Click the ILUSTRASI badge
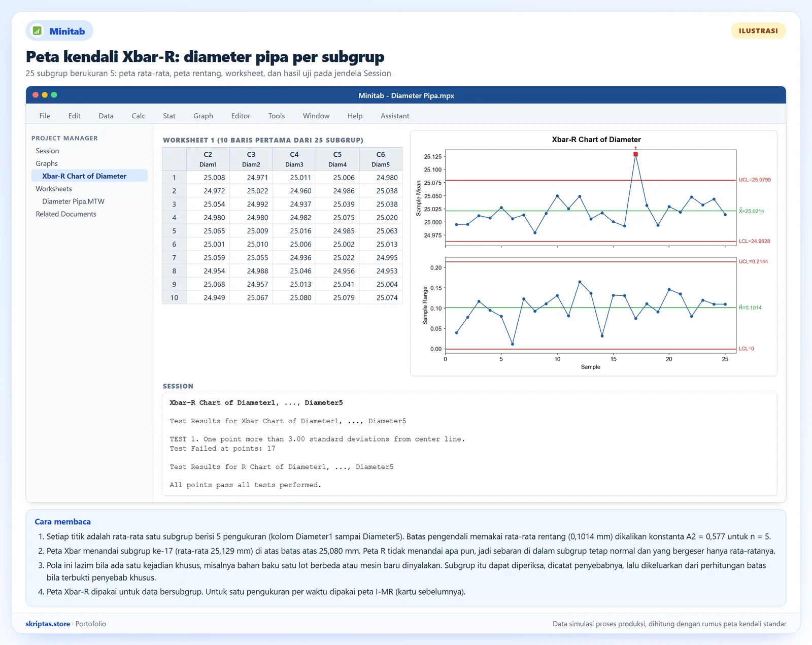The height and width of the screenshot is (645, 812). pyautogui.click(x=758, y=31)
